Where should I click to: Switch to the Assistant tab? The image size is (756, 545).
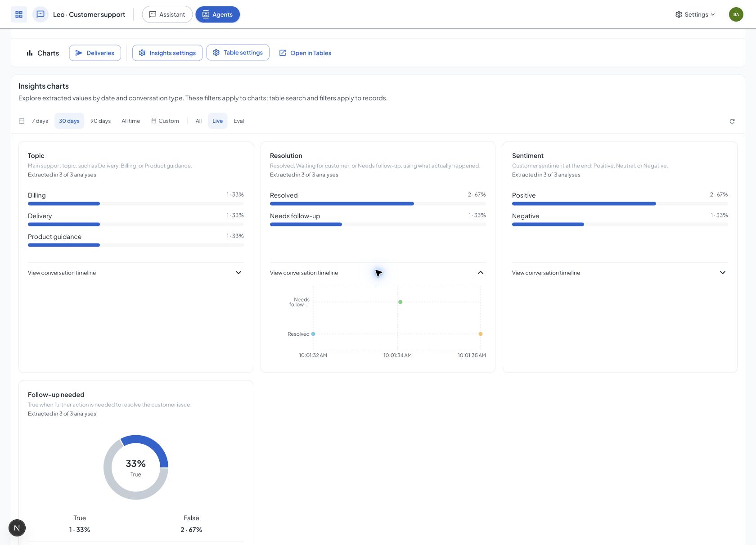(x=167, y=14)
